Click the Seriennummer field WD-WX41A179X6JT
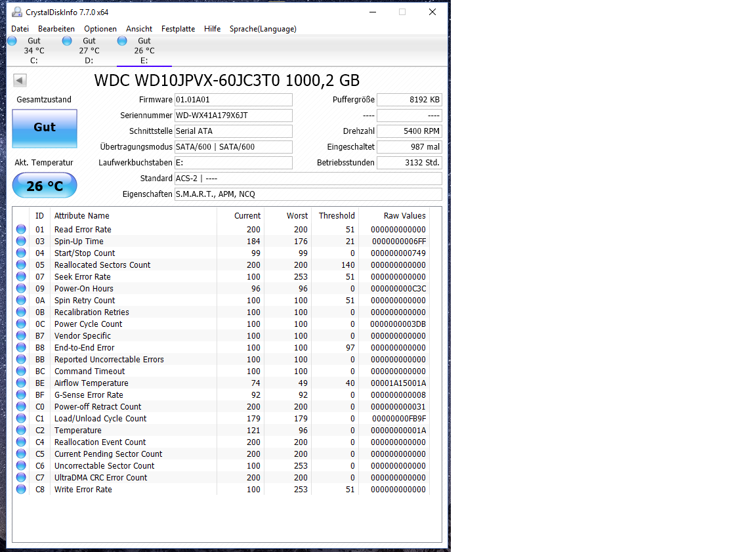Image resolution: width=756 pixels, height=552 pixels. click(x=234, y=116)
